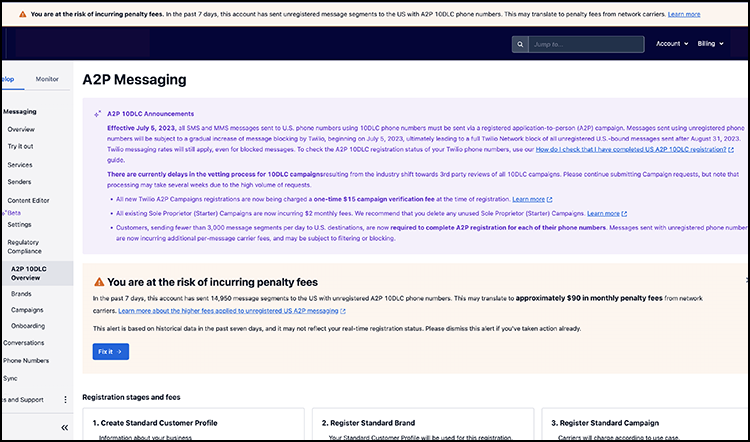Open Onboarding in the sidebar
Viewport: 750px width, 442px height.
(28, 326)
